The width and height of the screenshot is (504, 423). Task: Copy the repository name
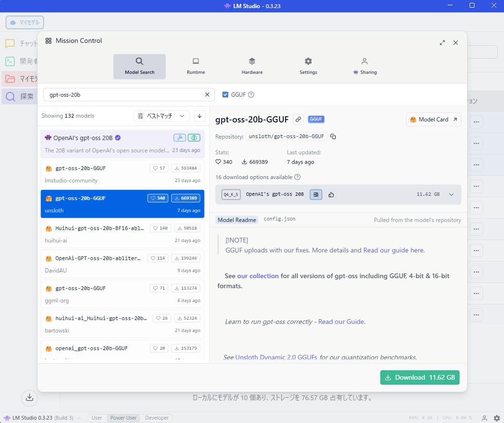pyautogui.click(x=333, y=137)
